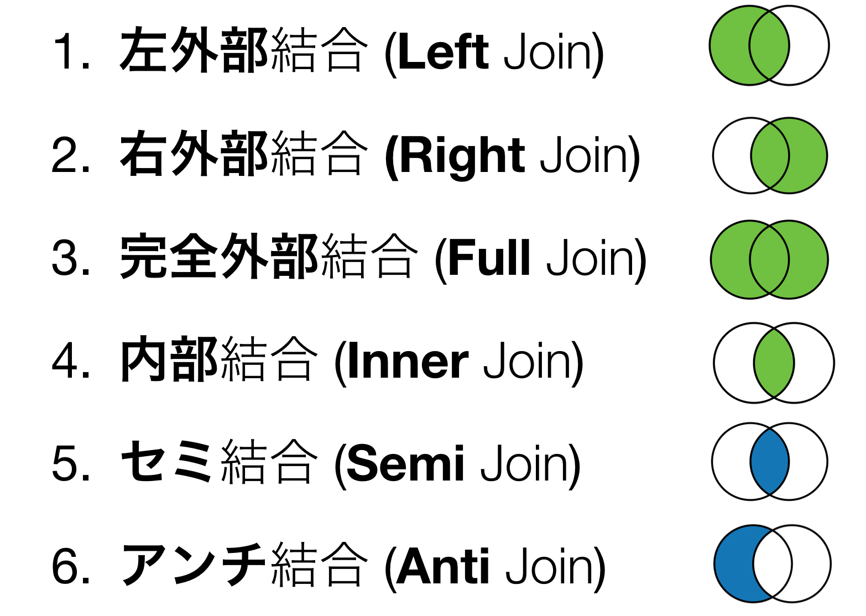The width and height of the screenshot is (866, 616).
Task: Click the bold word Inner
Action: pos(408,362)
